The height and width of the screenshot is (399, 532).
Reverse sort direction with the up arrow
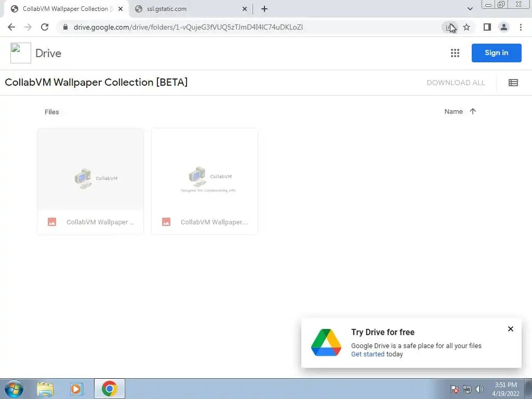473,111
